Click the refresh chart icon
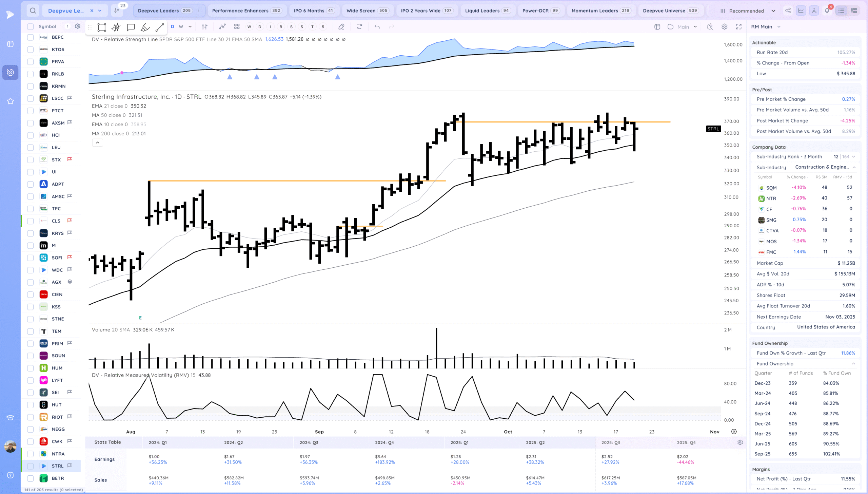The height and width of the screenshot is (494, 868). pos(359,26)
